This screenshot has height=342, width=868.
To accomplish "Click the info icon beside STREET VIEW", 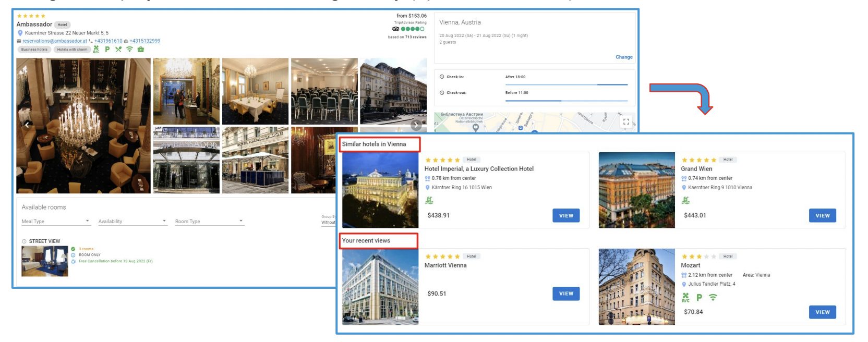I will point(24,241).
